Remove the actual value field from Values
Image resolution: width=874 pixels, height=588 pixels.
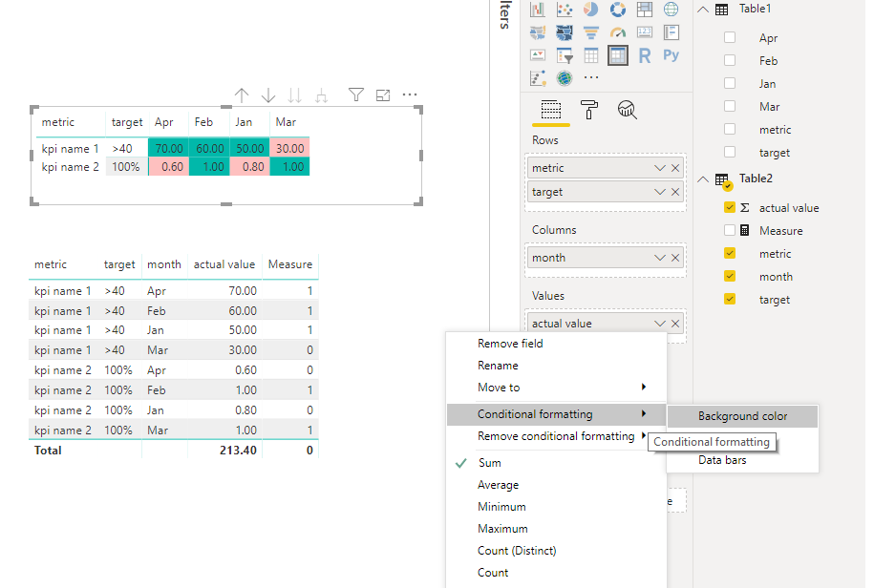pyautogui.click(x=675, y=323)
